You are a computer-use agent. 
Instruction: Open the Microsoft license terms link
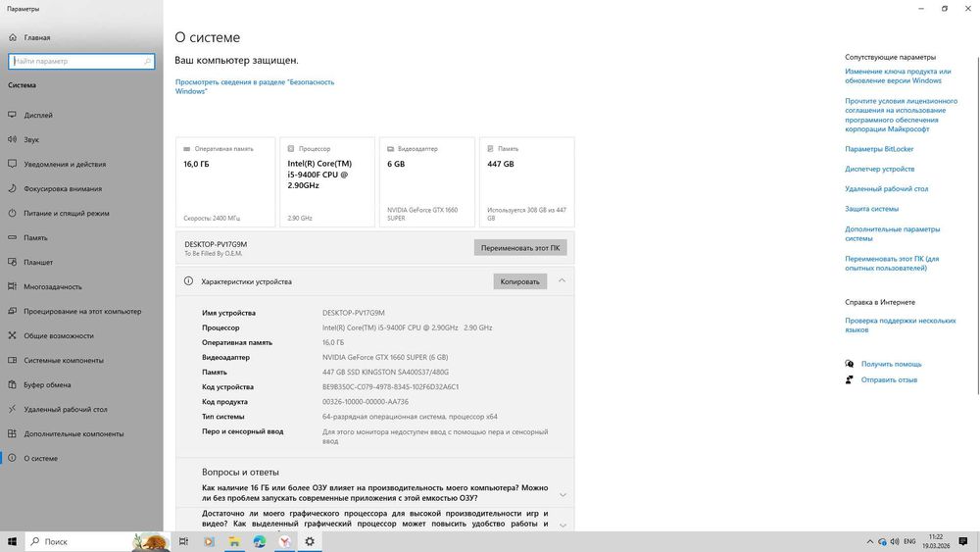coord(902,115)
